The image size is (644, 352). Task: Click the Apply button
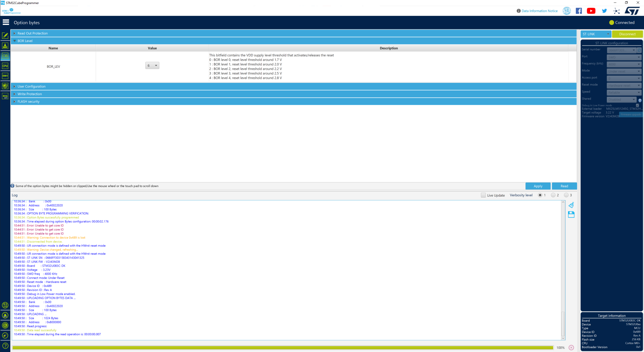tap(538, 186)
